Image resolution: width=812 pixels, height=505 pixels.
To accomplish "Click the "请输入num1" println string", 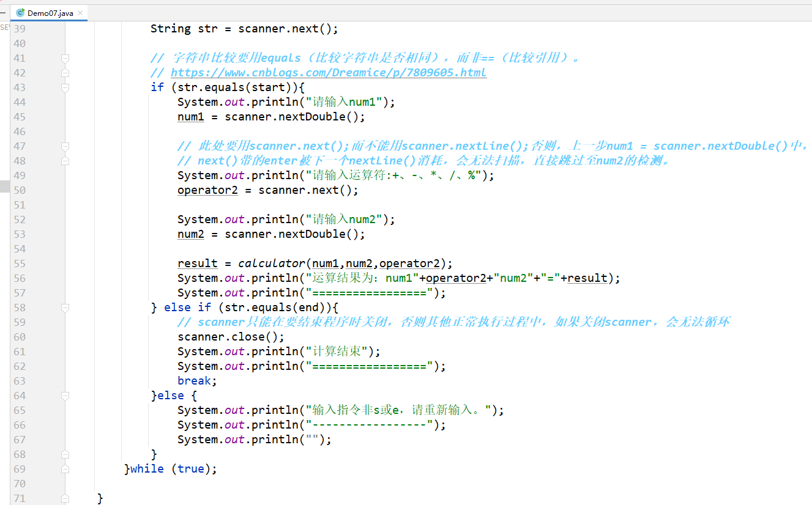I will coord(347,102).
